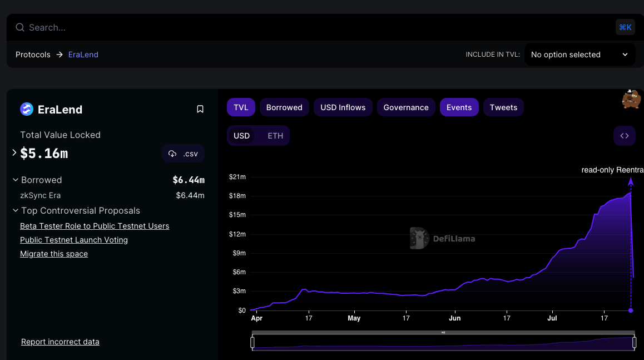Go to Protocols breadcrumb
Viewport: 644px width, 360px height.
pyautogui.click(x=33, y=55)
